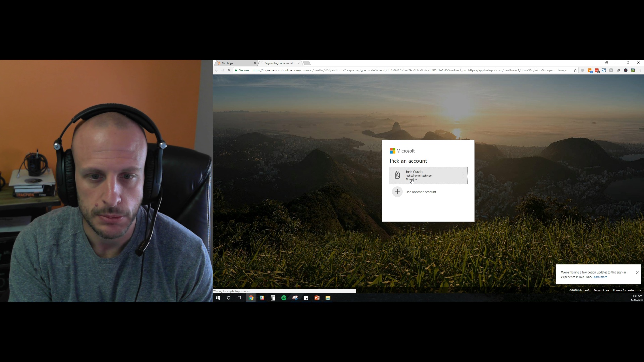The height and width of the screenshot is (362, 644).
Task: Open the HubSpot Sales extension
Action: (590, 70)
